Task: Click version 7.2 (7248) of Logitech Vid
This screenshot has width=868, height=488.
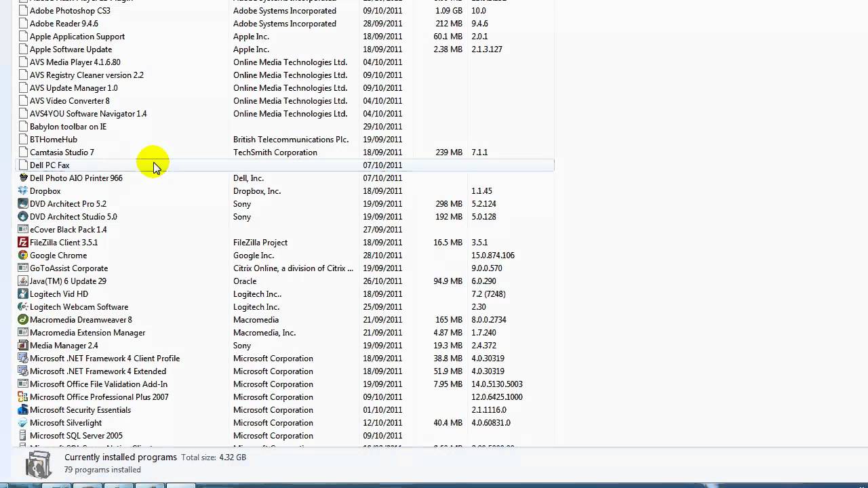Action: pyautogui.click(x=488, y=294)
